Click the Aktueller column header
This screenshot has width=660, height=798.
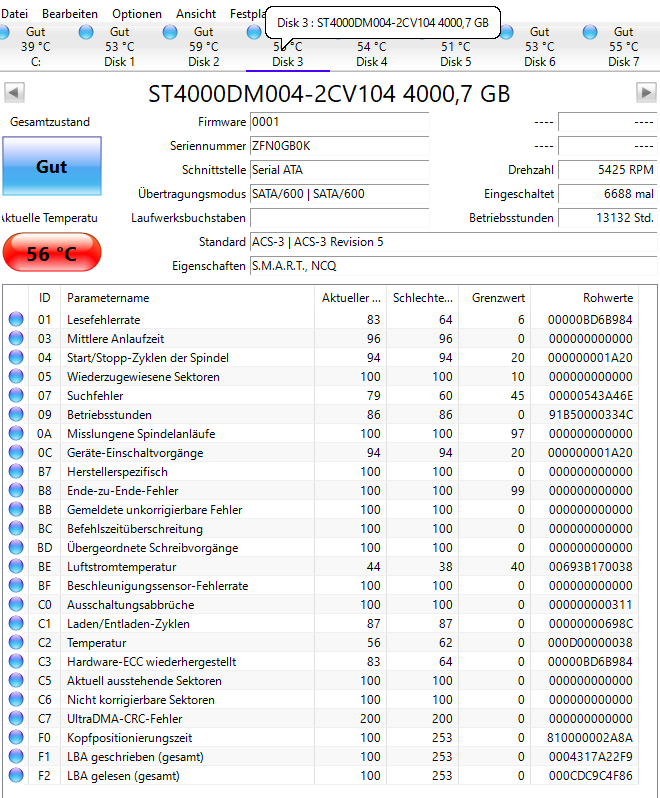351,298
